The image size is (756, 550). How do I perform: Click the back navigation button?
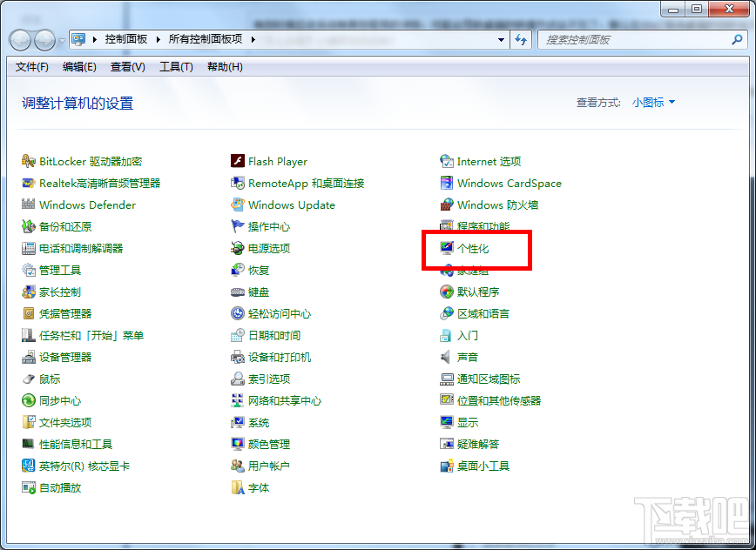(x=19, y=39)
